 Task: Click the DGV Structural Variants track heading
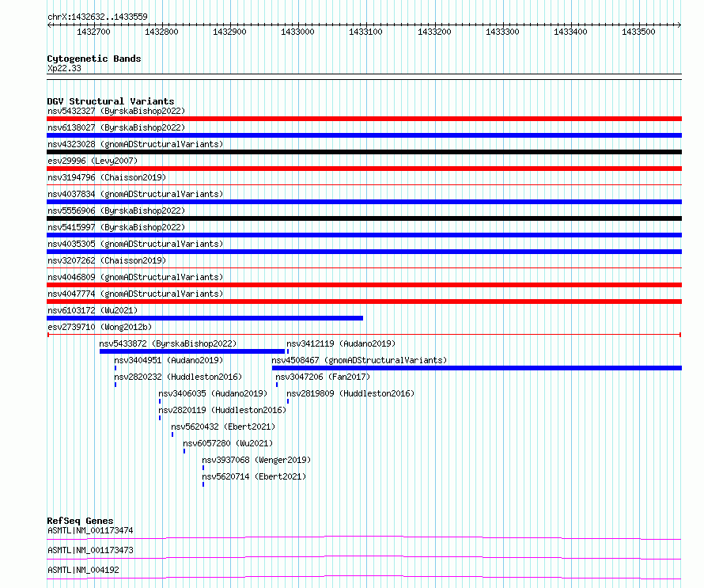pos(111,101)
